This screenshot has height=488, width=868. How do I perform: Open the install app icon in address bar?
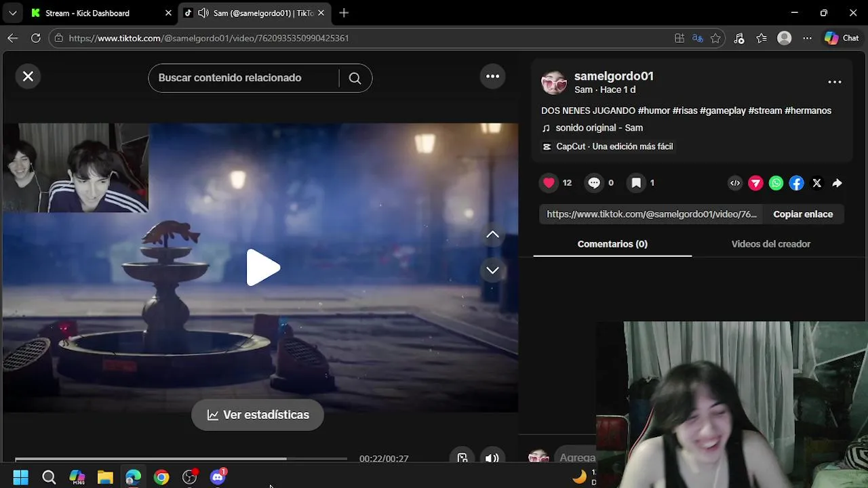[x=679, y=38]
